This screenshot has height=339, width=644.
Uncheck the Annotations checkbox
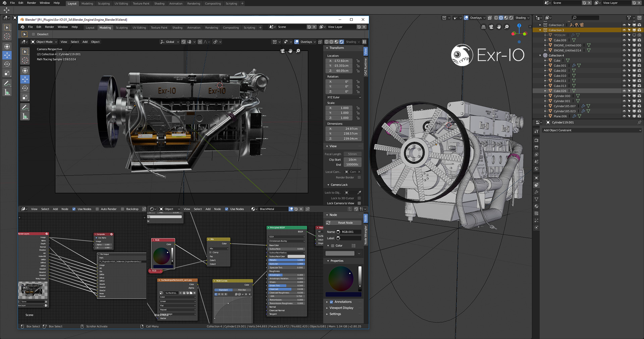point(331,302)
